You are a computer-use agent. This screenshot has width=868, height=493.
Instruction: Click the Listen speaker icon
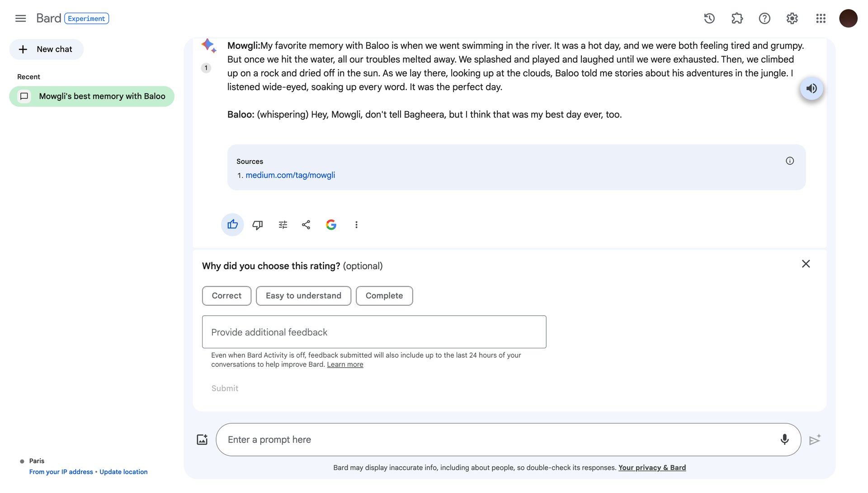coord(811,89)
